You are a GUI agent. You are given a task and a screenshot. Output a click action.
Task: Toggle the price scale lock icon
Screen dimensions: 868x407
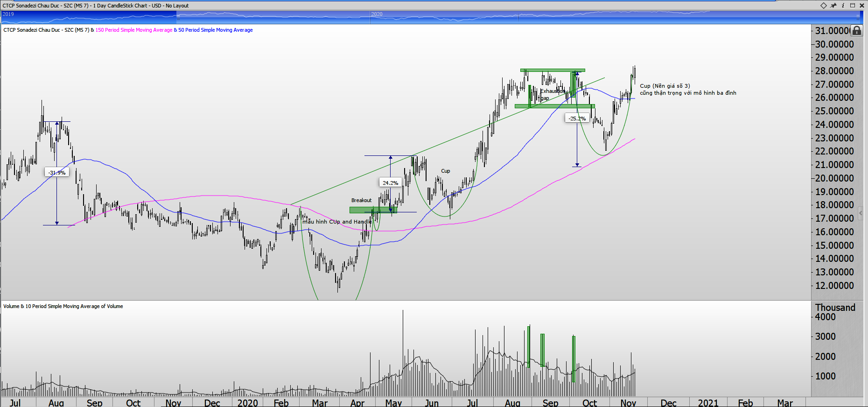coord(856,31)
